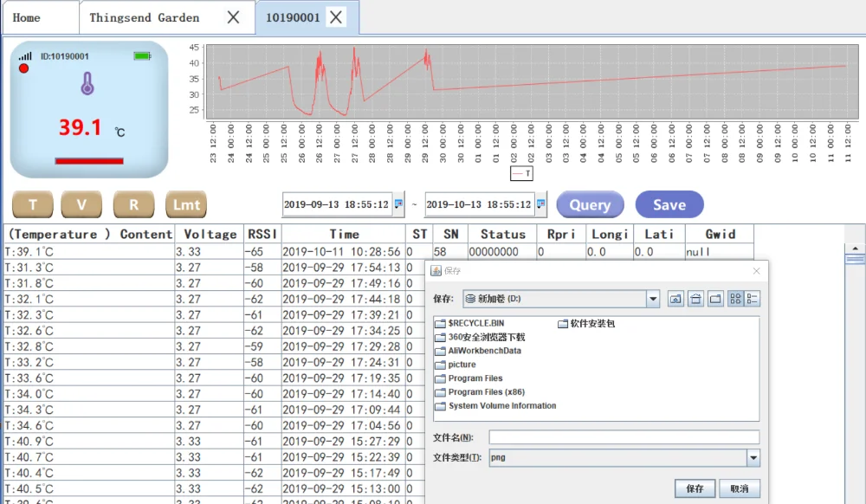The width and height of the screenshot is (866, 504).
Task: Switch to the Thingsend Garden tab
Action: click(x=144, y=17)
